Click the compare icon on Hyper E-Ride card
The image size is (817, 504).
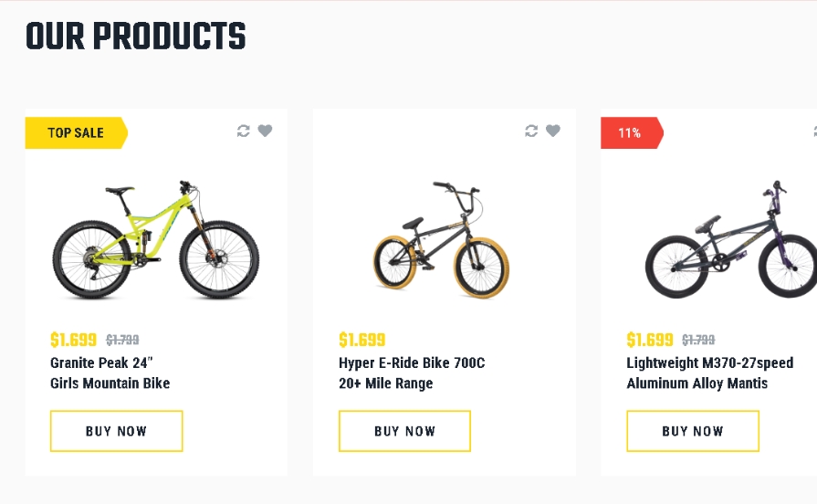point(531,131)
